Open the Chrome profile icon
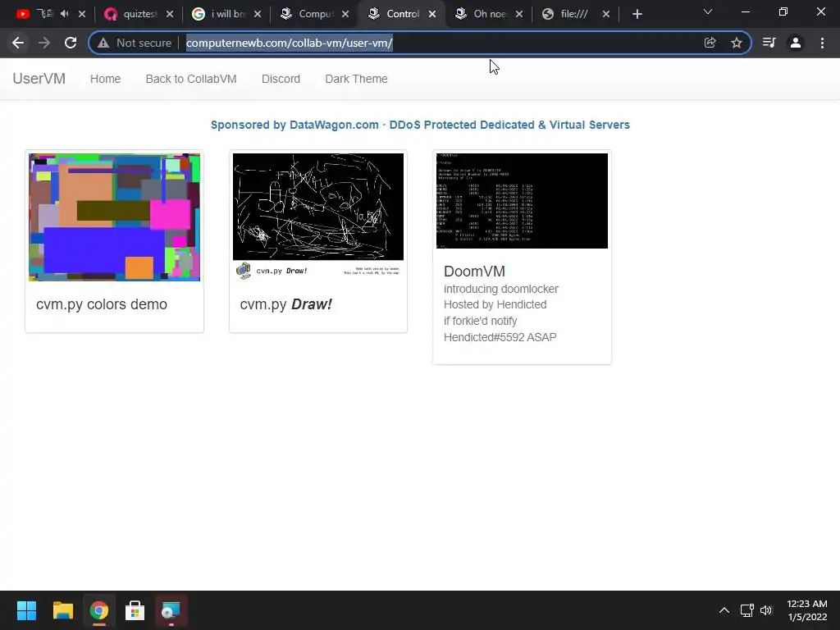Image resolution: width=840 pixels, height=630 pixels. pyautogui.click(x=796, y=43)
